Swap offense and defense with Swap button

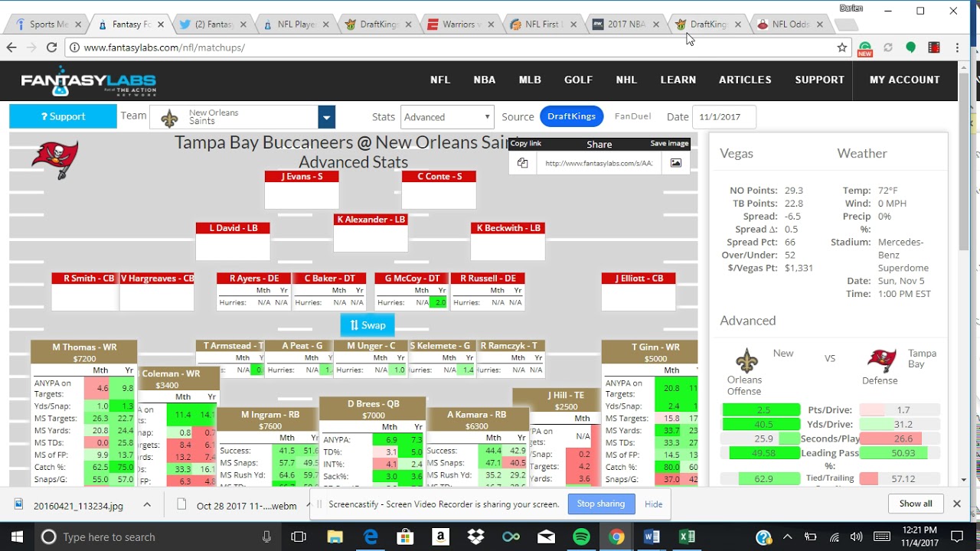click(x=367, y=325)
